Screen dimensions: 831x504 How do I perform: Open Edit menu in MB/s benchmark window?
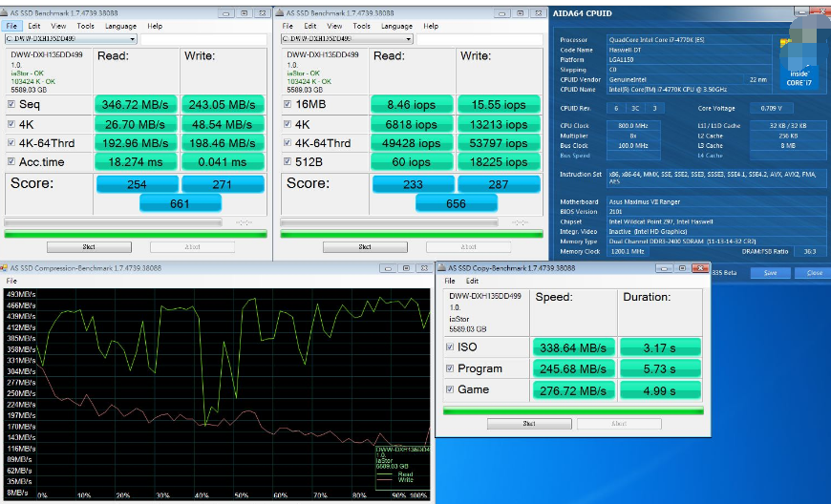click(34, 26)
